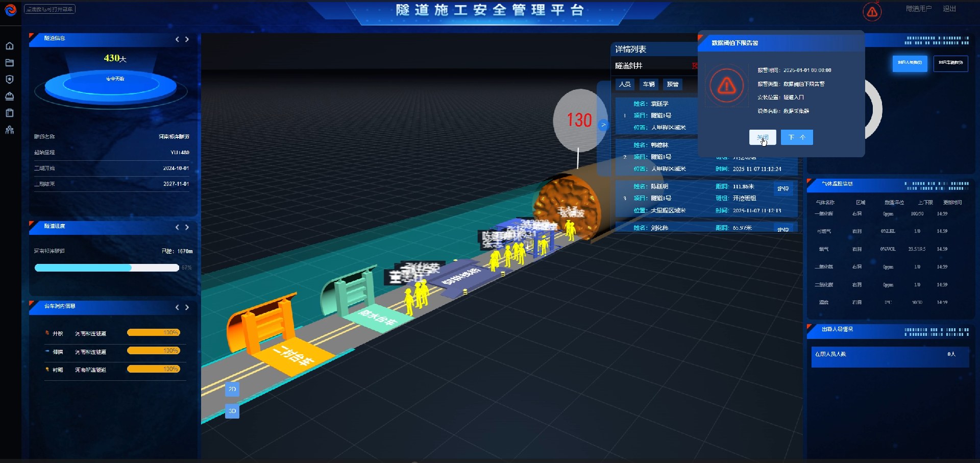
Task: Switch the scene to 2D view
Action: click(x=232, y=389)
